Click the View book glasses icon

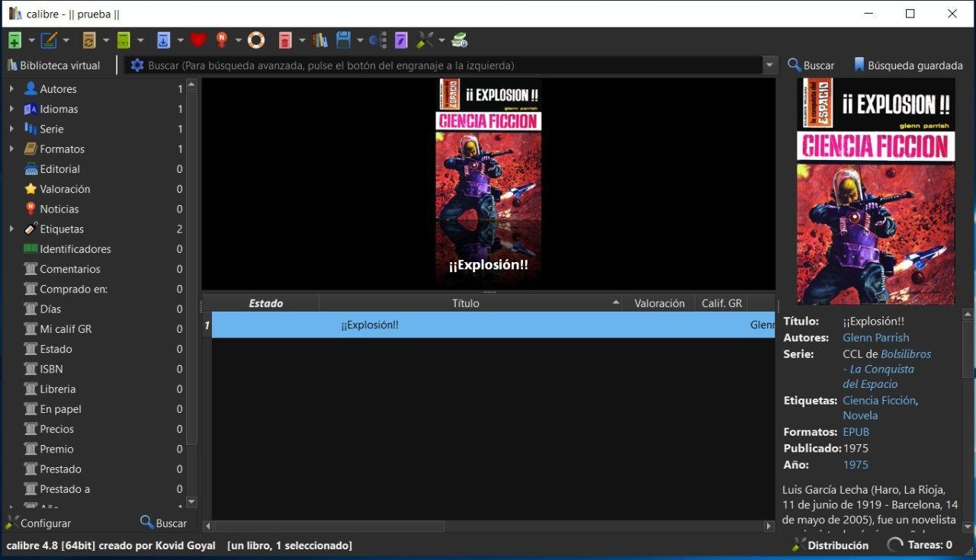(124, 40)
